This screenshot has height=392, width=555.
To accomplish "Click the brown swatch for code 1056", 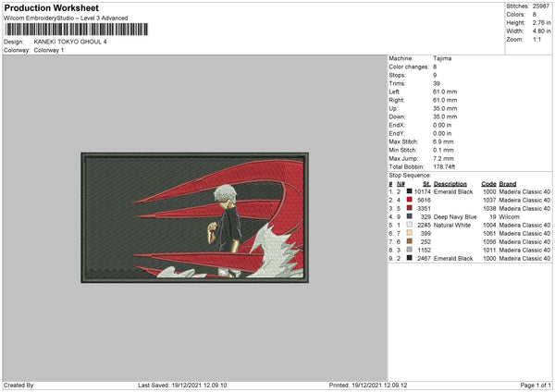I will tap(409, 241).
